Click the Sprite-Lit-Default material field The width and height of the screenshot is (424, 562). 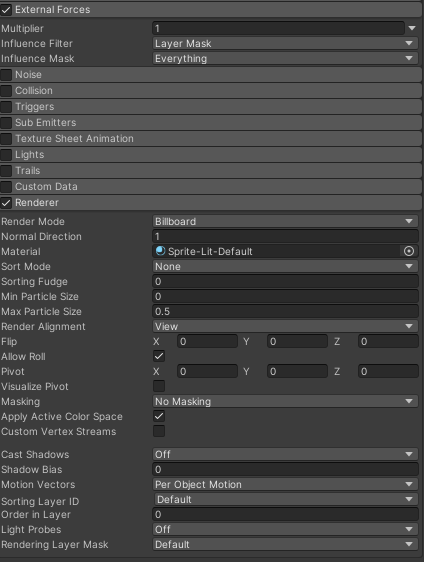276,251
